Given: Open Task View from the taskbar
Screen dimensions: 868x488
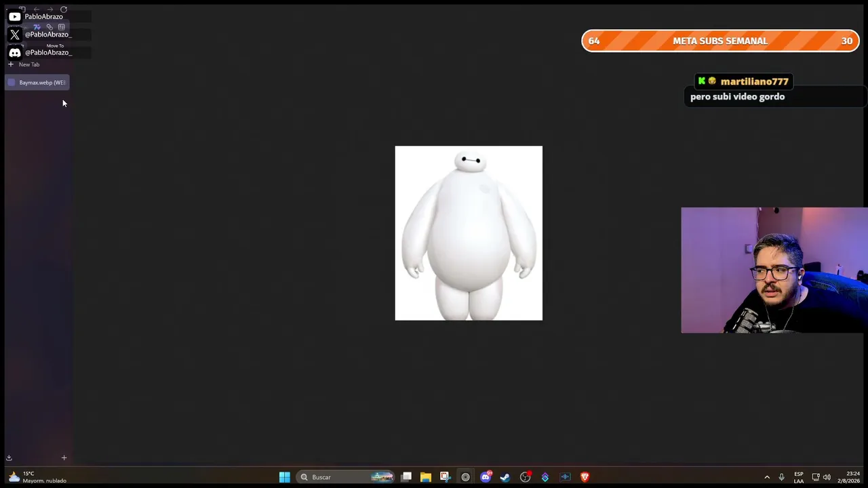Looking at the screenshot, I should tap(406, 477).
